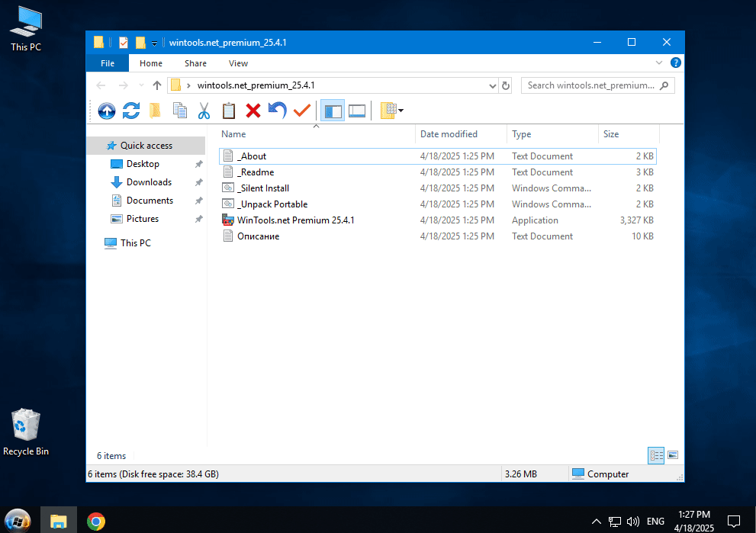Click the Recycle Bin desktop icon
Image resolution: width=756 pixels, height=533 pixels.
pyautogui.click(x=26, y=432)
